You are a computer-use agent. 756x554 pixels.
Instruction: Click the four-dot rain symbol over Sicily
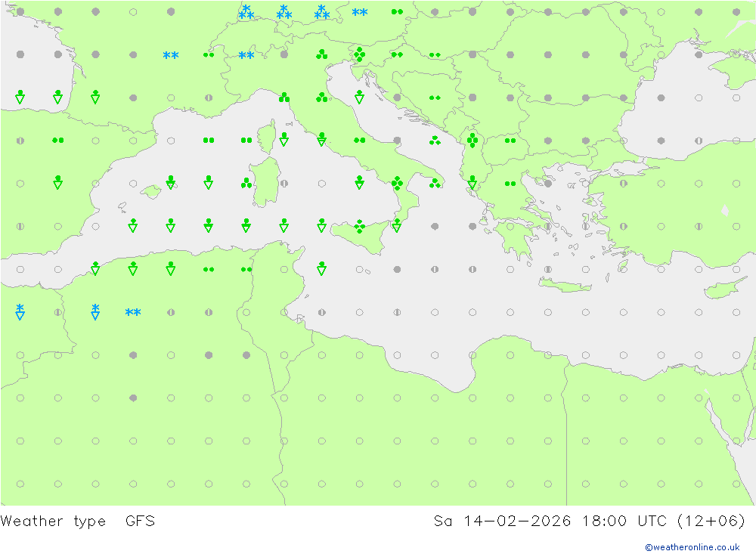coord(360,226)
